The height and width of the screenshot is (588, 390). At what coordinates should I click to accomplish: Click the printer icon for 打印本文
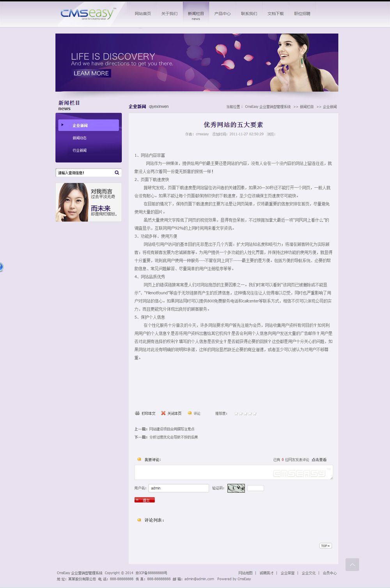point(137,413)
